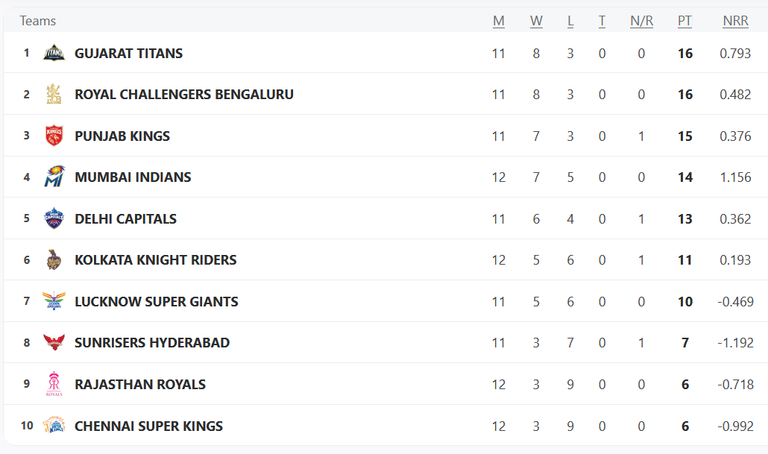
Task: Click the Gujarat Titans team logo
Action: click(54, 53)
